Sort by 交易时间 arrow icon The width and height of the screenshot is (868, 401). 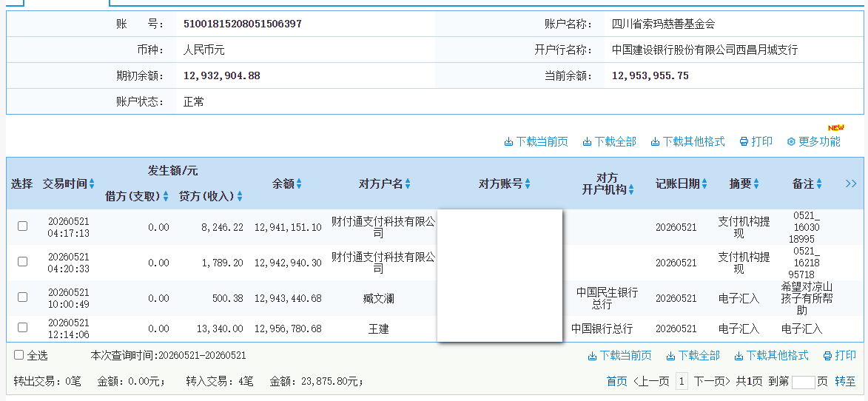pos(92,184)
